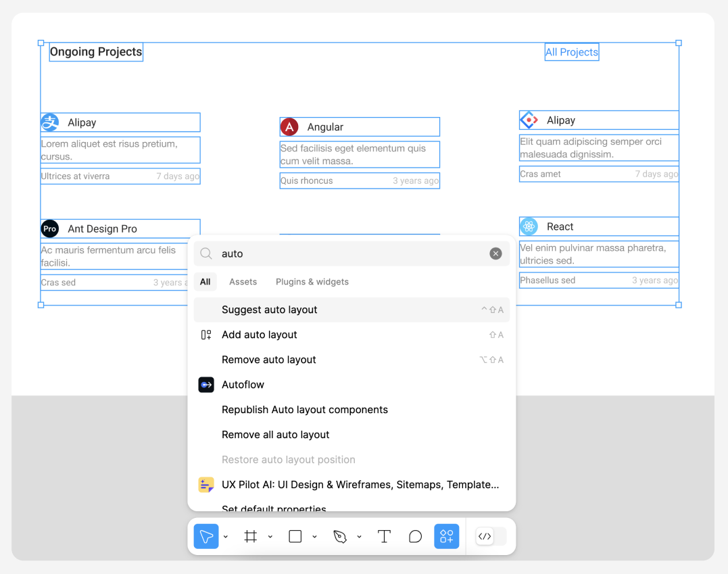
Task: Run Suggest auto layout
Action: click(x=351, y=310)
